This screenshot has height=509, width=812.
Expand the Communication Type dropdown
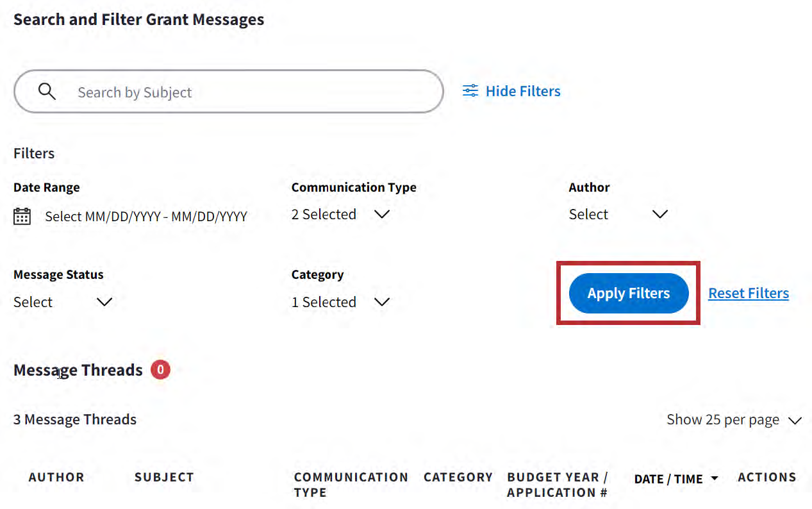point(341,214)
